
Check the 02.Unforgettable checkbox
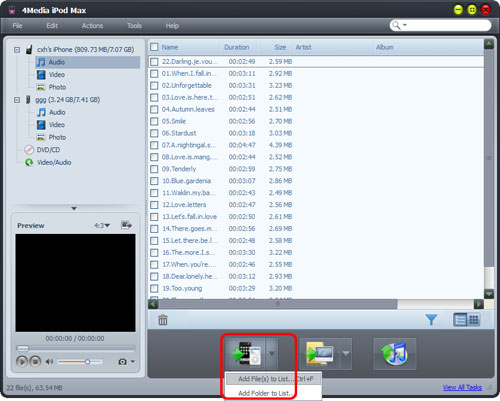[x=154, y=86]
